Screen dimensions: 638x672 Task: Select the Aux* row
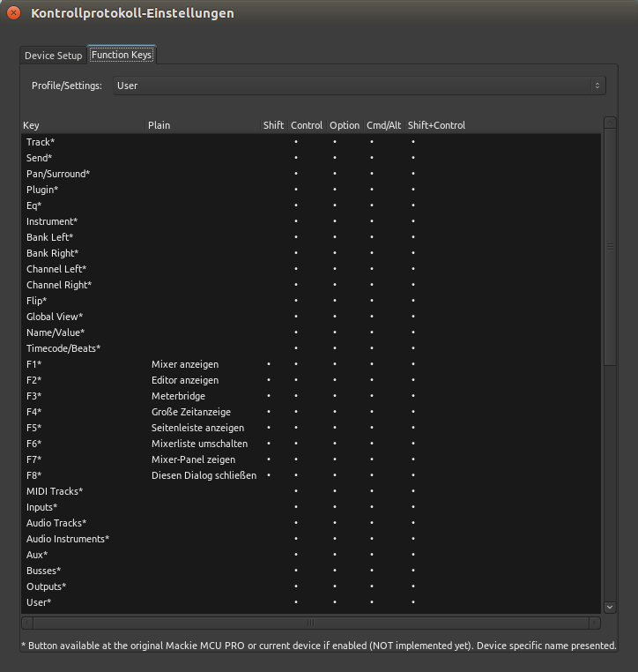[311, 555]
